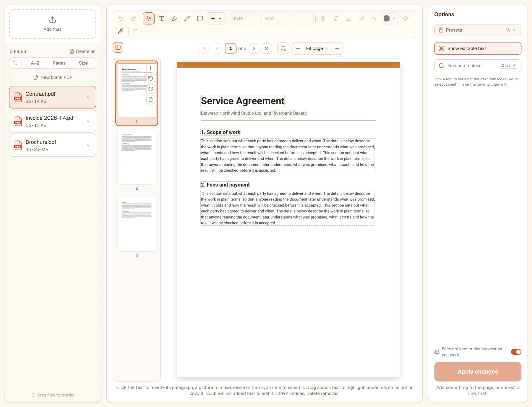Select the pencil draw tool
Viewport: 532px width, 407px height.
187,18
